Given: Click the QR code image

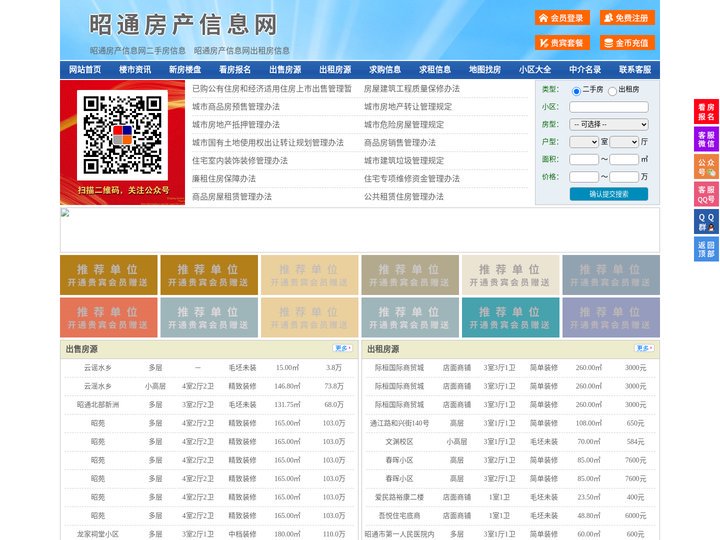Looking at the screenshot, I should 122,135.
